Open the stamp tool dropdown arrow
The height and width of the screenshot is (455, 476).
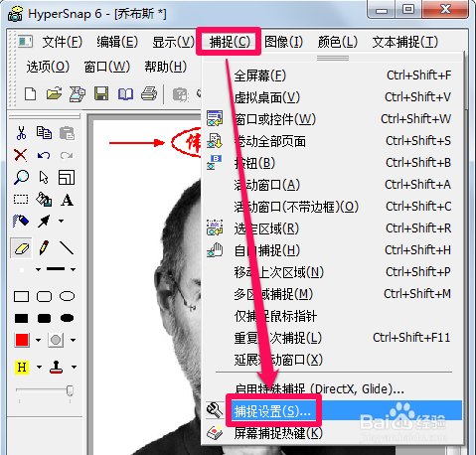(74, 368)
